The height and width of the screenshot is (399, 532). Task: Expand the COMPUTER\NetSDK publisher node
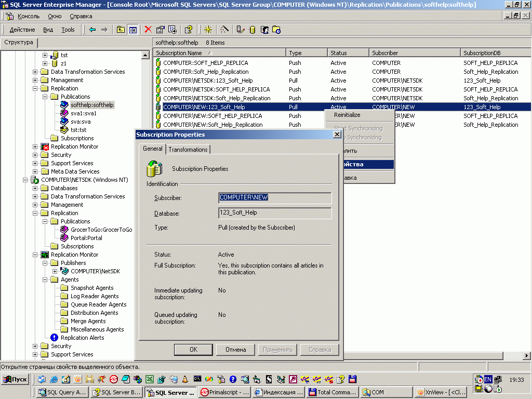click(x=55, y=271)
